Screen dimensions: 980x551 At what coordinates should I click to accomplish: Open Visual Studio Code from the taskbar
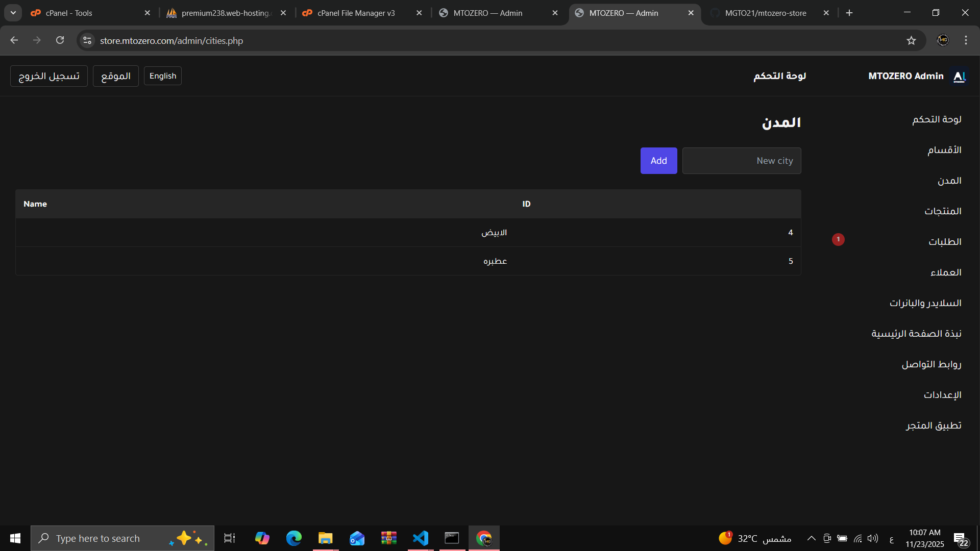(421, 538)
